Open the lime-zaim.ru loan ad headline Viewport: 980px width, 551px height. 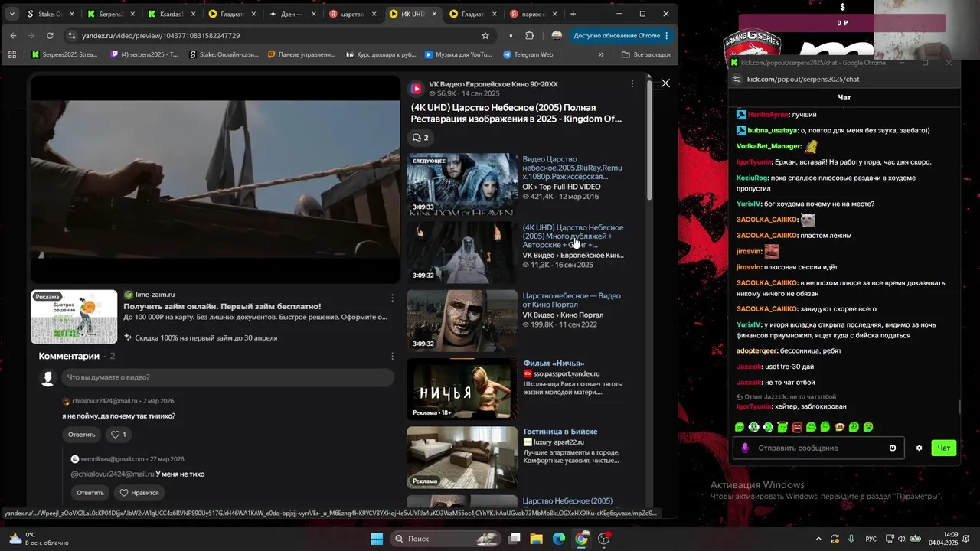point(223,306)
